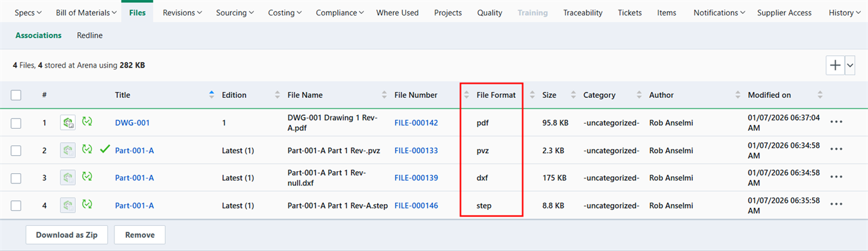Viewport: 868px width, 251px height.
Task: Click the Remove button
Action: click(139, 235)
